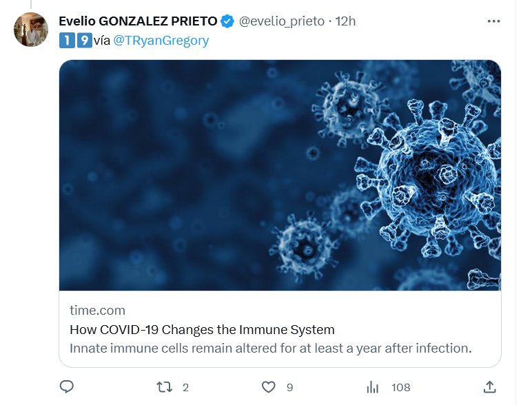Image resolution: width=532 pixels, height=405 pixels.
Task: Open the three-dot More menu on the tweet
Action: 493,21
